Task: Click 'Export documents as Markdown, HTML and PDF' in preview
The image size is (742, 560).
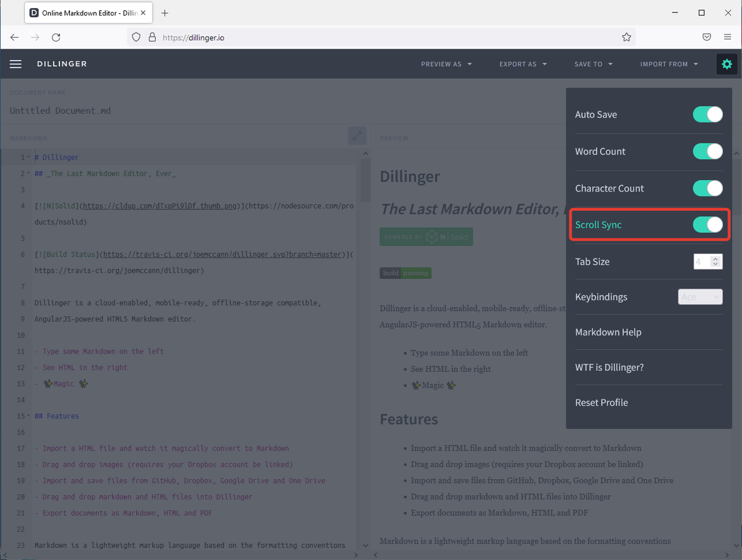Action: tap(500, 512)
